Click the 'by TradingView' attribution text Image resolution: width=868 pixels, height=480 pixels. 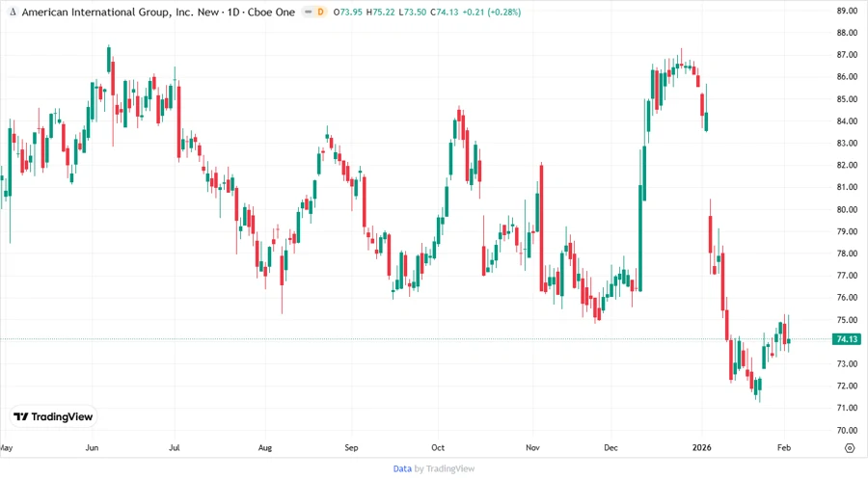click(x=445, y=469)
